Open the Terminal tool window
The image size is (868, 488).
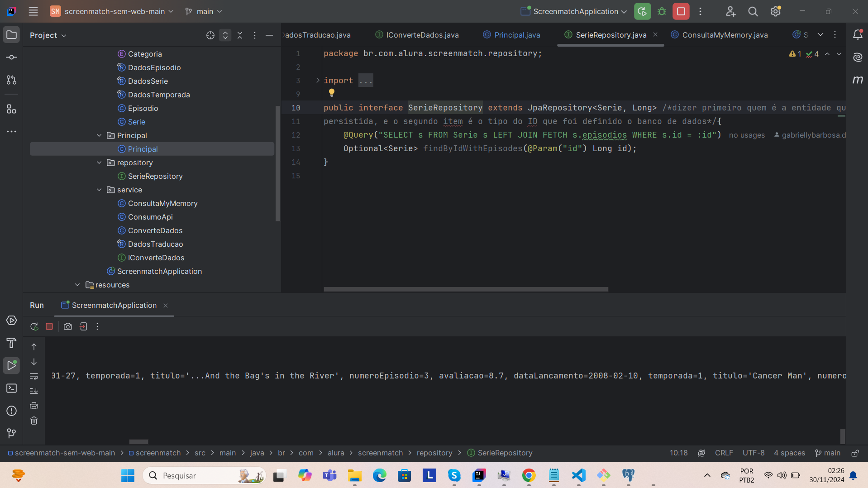tap(11, 388)
